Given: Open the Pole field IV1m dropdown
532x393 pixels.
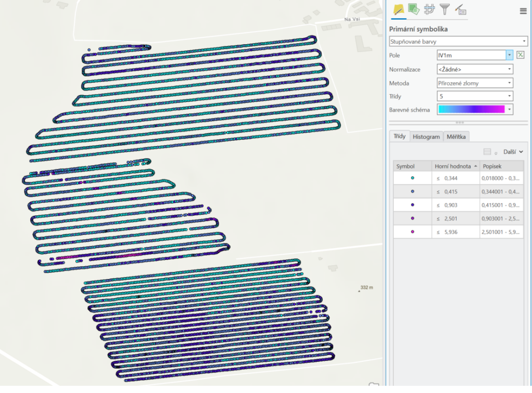Looking at the screenshot, I should (509, 55).
